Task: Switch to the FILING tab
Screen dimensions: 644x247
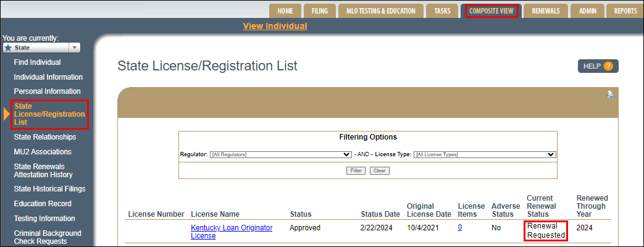Action: click(x=320, y=11)
